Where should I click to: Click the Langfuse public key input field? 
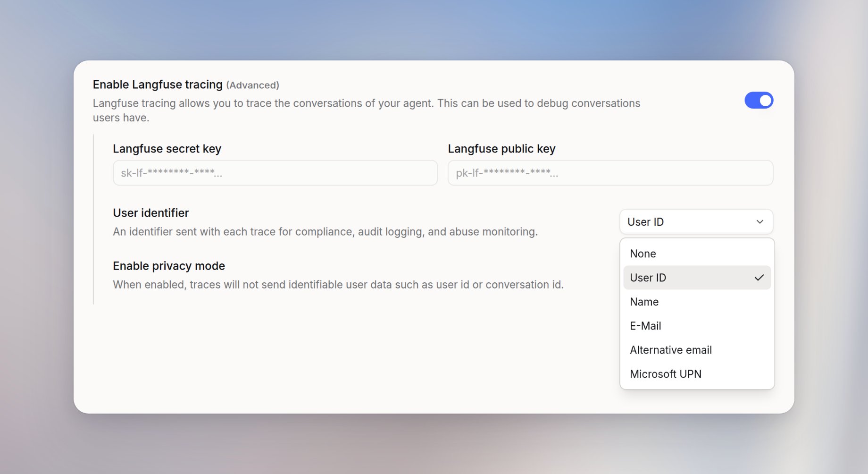(610, 173)
